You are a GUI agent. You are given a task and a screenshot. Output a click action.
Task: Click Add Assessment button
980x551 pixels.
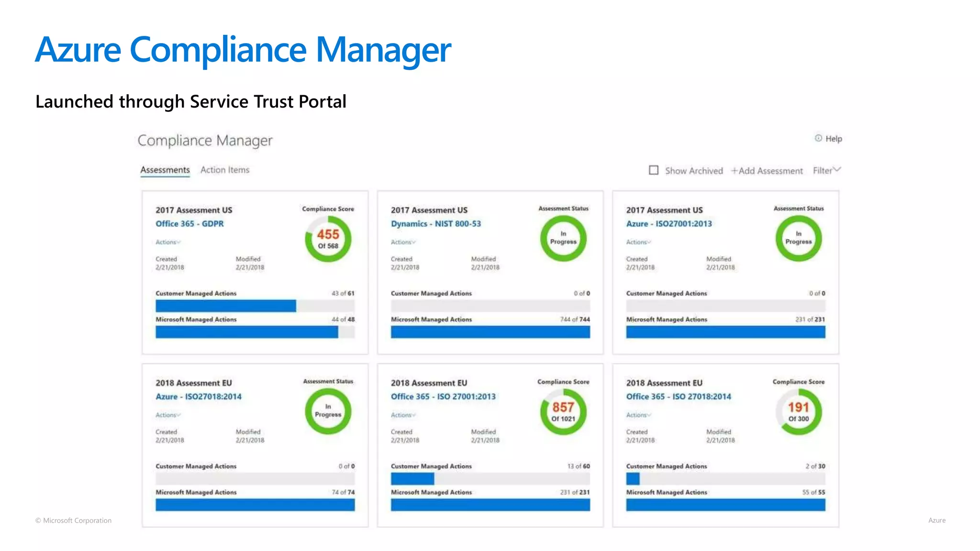point(767,171)
